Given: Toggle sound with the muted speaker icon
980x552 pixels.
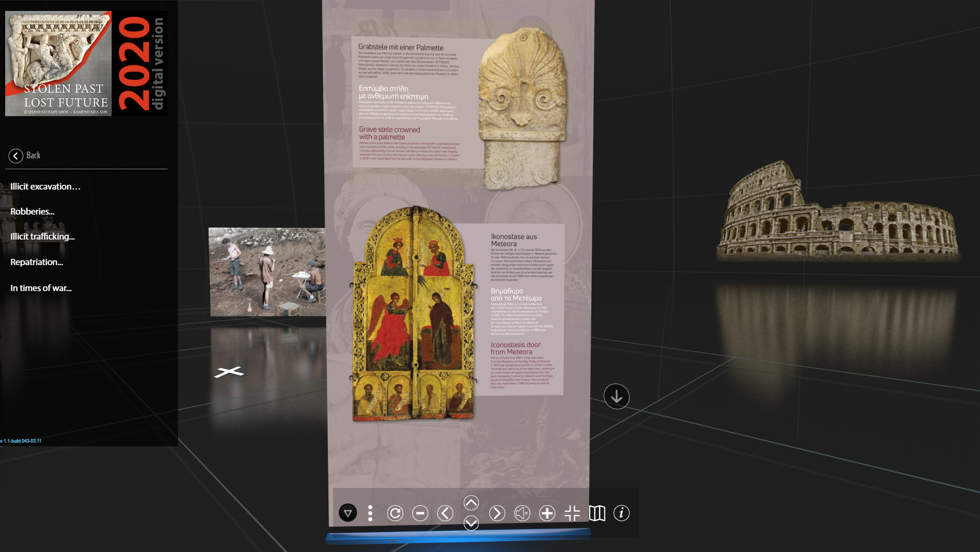Looking at the screenshot, I should 522,513.
